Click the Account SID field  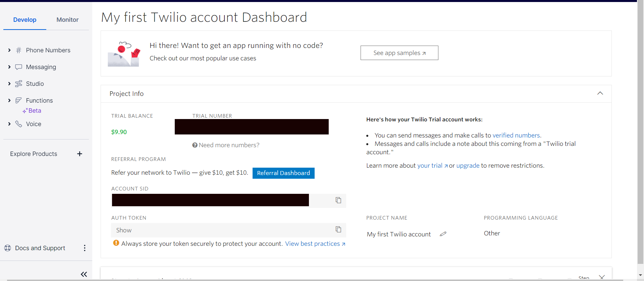(228, 200)
